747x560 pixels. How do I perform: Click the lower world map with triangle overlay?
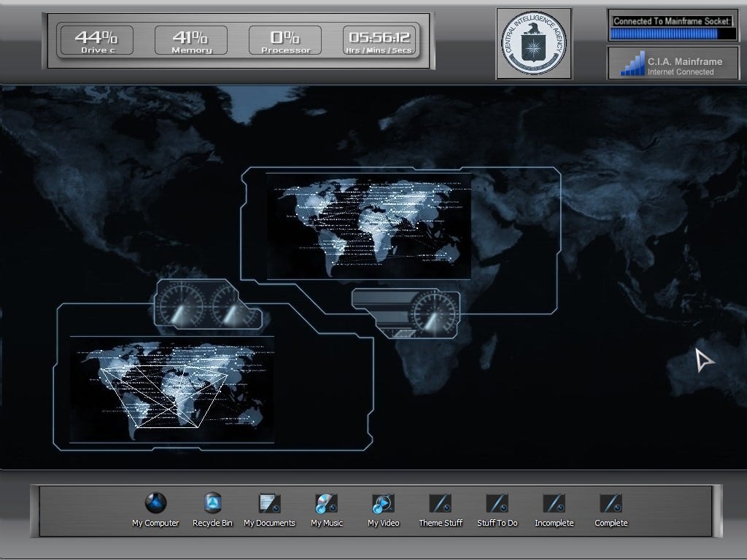pyautogui.click(x=171, y=389)
